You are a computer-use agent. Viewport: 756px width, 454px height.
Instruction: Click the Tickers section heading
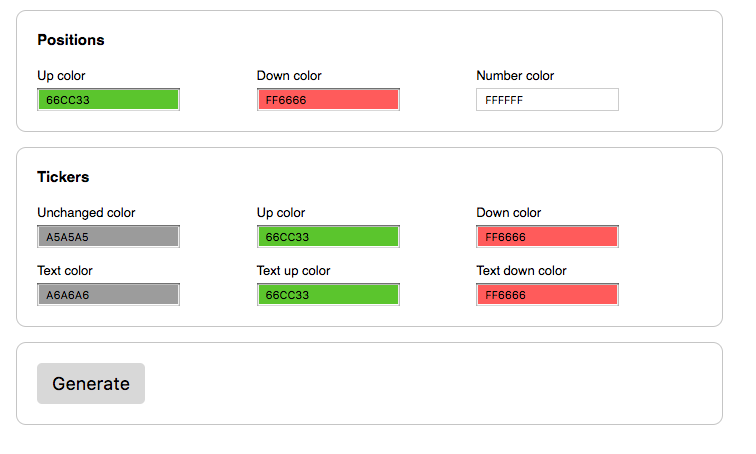coord(63,177)
